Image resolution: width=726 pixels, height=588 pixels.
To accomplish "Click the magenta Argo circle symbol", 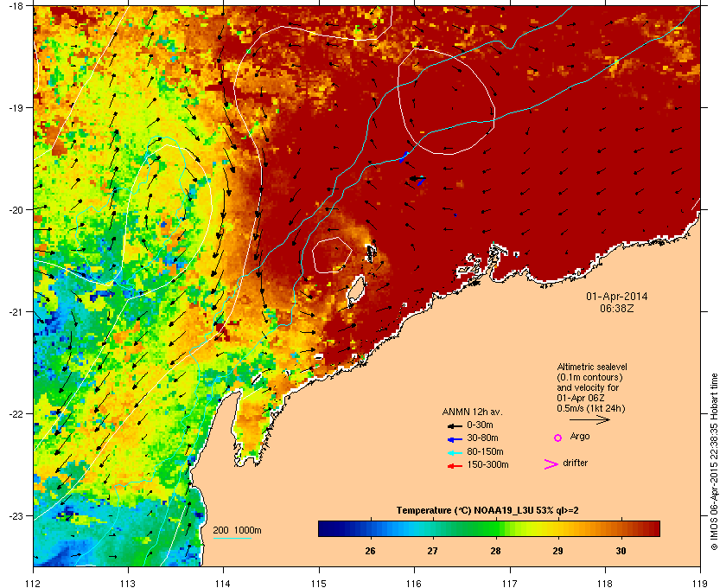I will (x=558, y=438).
